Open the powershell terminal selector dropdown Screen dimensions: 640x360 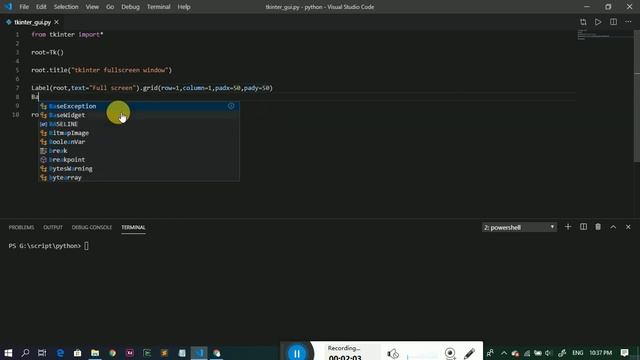[519, 227]
